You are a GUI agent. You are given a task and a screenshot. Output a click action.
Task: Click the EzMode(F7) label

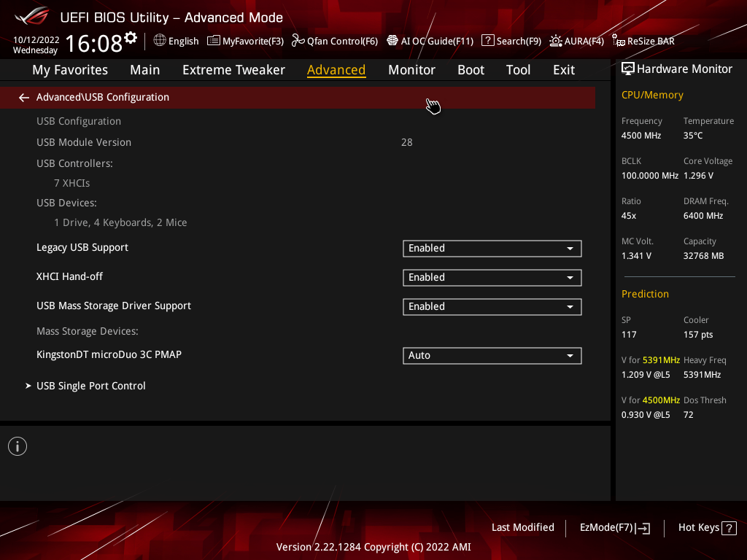[x=606, y=528]
